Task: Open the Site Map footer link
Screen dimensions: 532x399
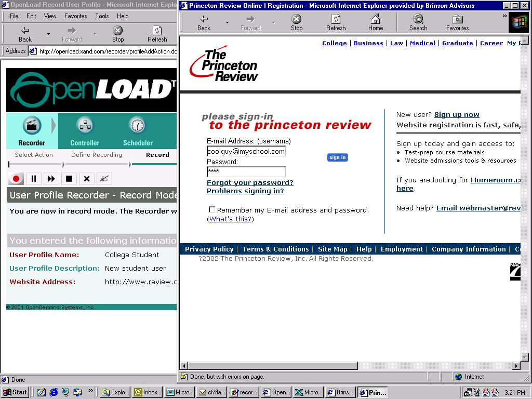Action: [332, 249]
